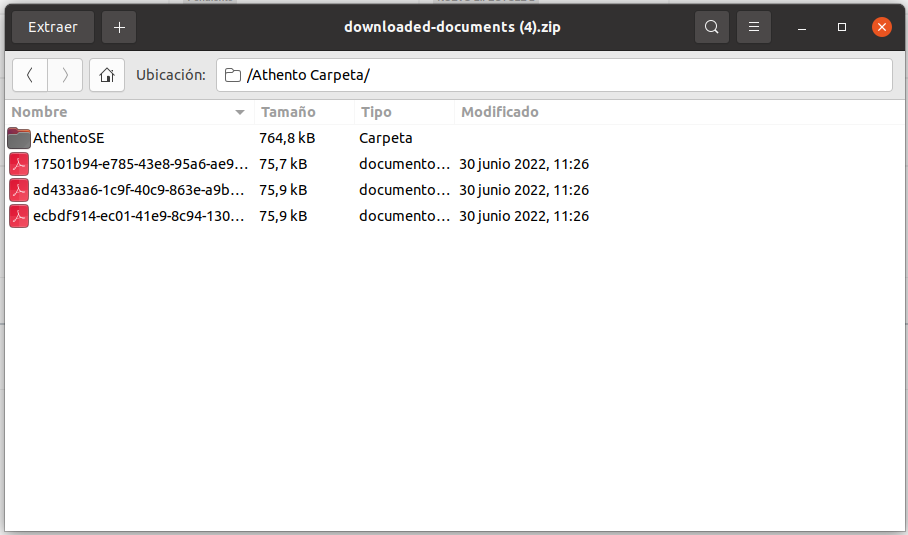Viewport: 908px width, 535px height.
Task: Select the AthentoSE folder name
Action: (68, 138)
